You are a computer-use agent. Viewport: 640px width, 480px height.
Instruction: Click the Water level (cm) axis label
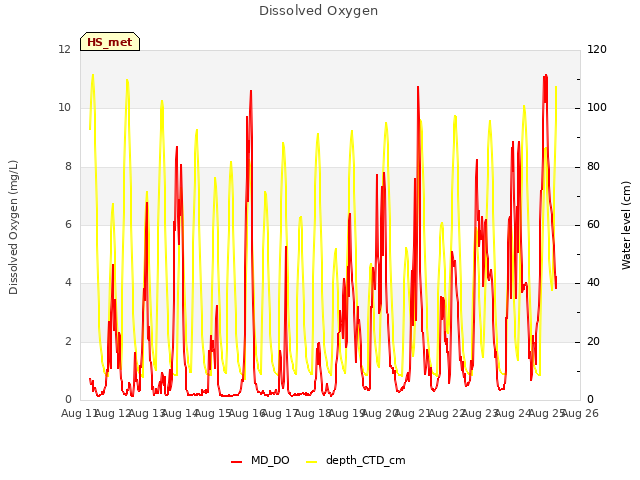626,225
